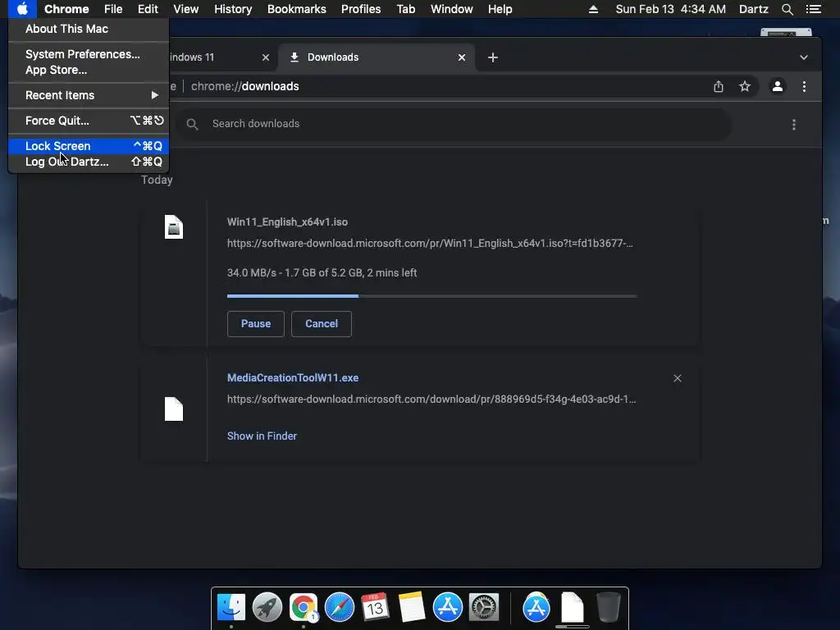Click the MediaCreationTool URL link

coord(431,399)
